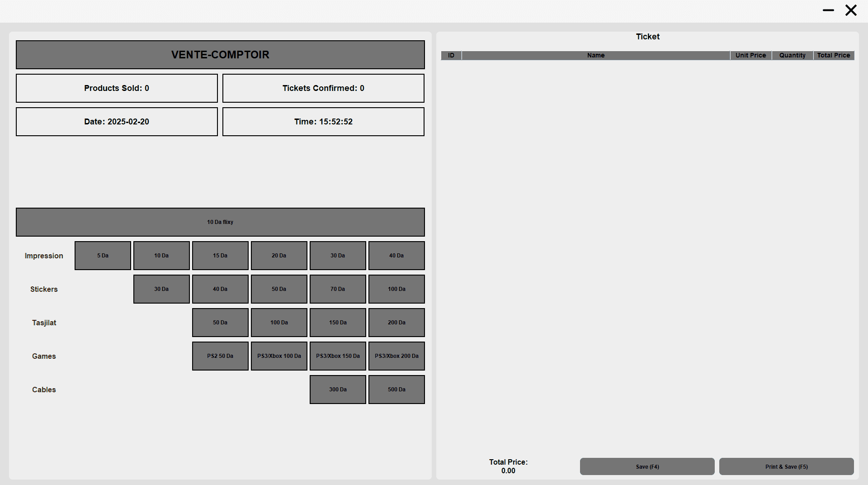
Task: Click Print & Save (F5)
Action: (787, 466)
